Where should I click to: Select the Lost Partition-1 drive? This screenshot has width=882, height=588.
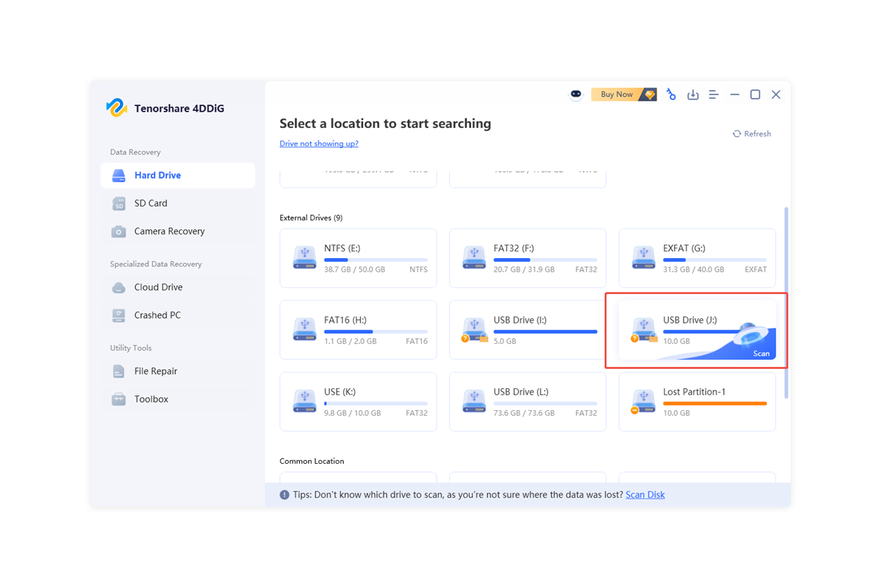(x=697, y=401)
